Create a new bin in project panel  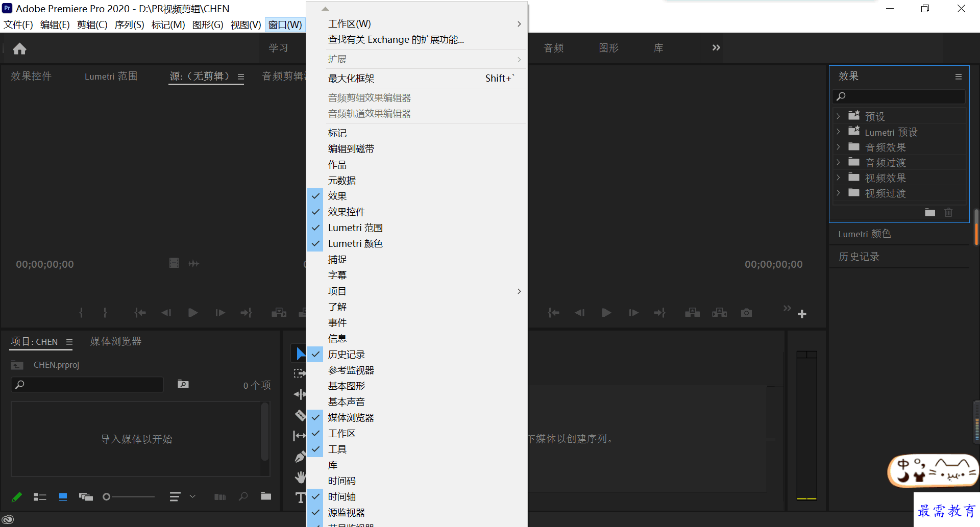click(266, 496)
